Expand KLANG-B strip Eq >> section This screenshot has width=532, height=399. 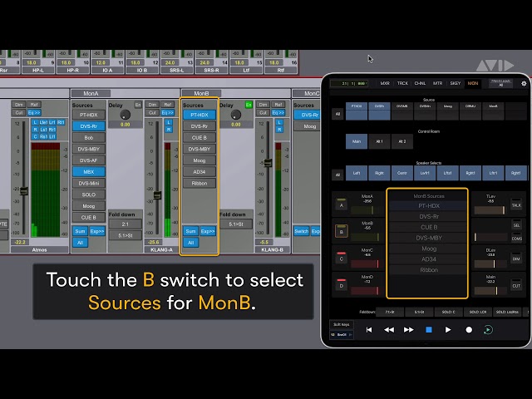(278, 113)
